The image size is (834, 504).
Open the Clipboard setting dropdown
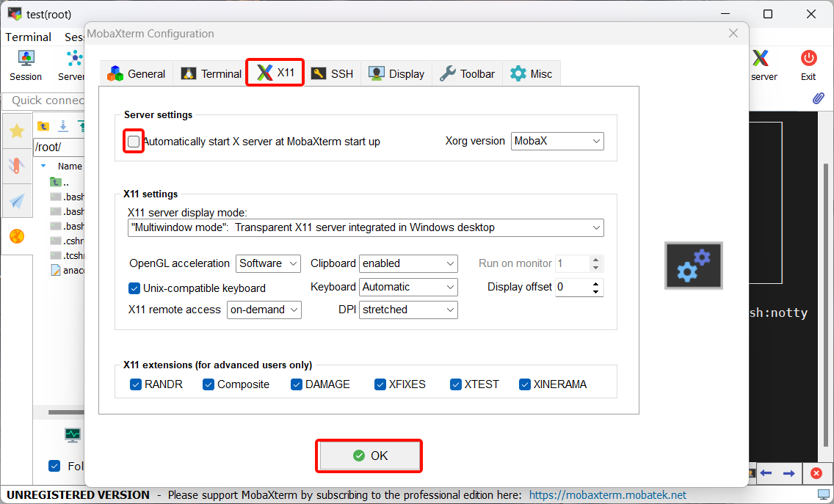tap(408, 263)
